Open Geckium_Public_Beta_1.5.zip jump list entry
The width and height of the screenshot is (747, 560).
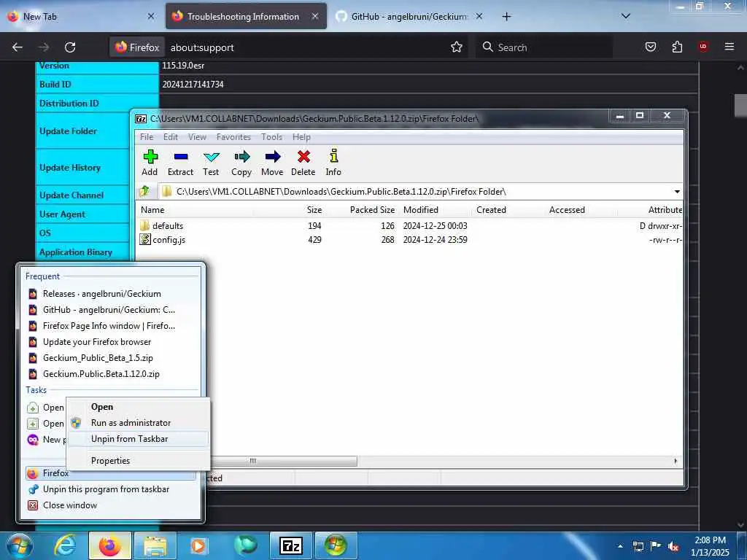pyautogui.click(x=111, y=358)
